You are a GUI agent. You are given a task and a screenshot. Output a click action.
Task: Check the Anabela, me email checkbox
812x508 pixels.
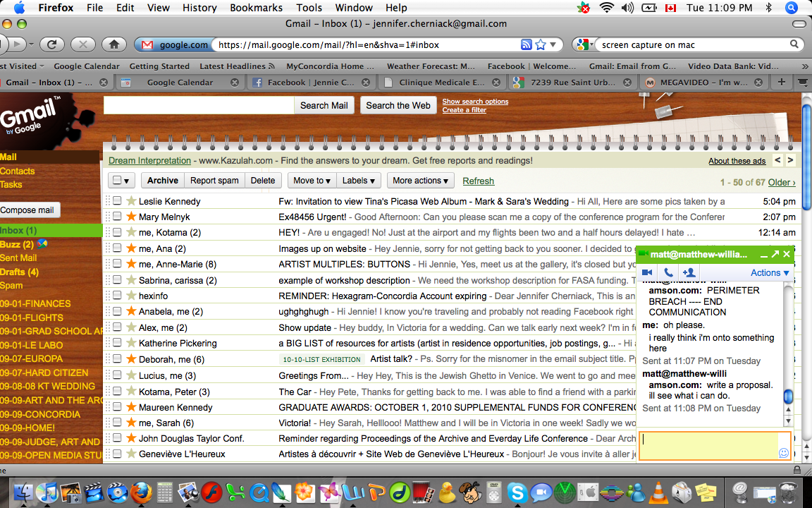click(117, 311)
